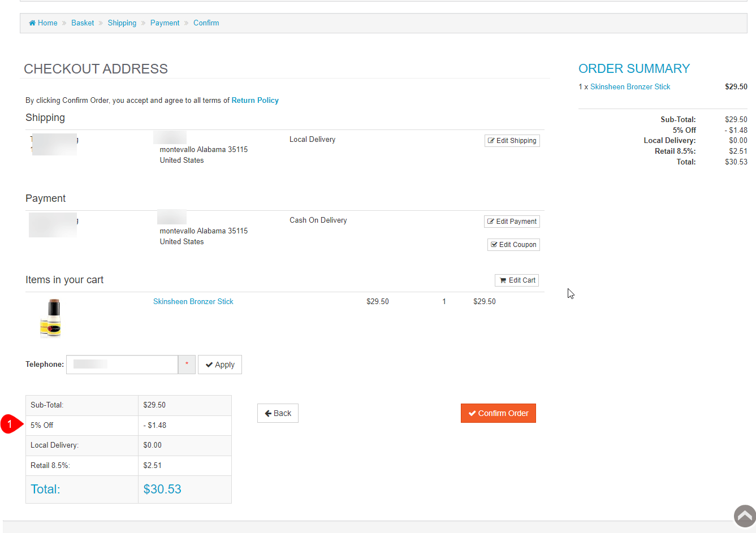Screen dimensions: 756x533
Task: Select the Payment breadcrumb step
Action: pyautogui.click(x=165, y=23)
